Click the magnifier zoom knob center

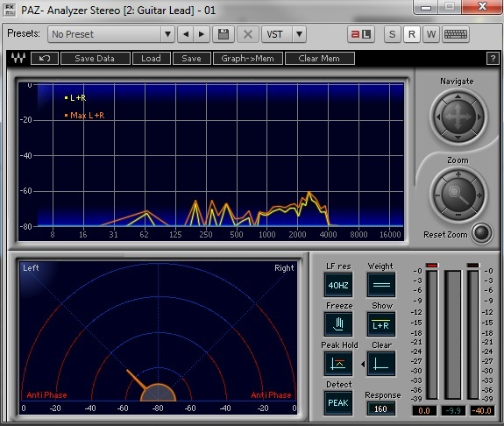point(458,195)
